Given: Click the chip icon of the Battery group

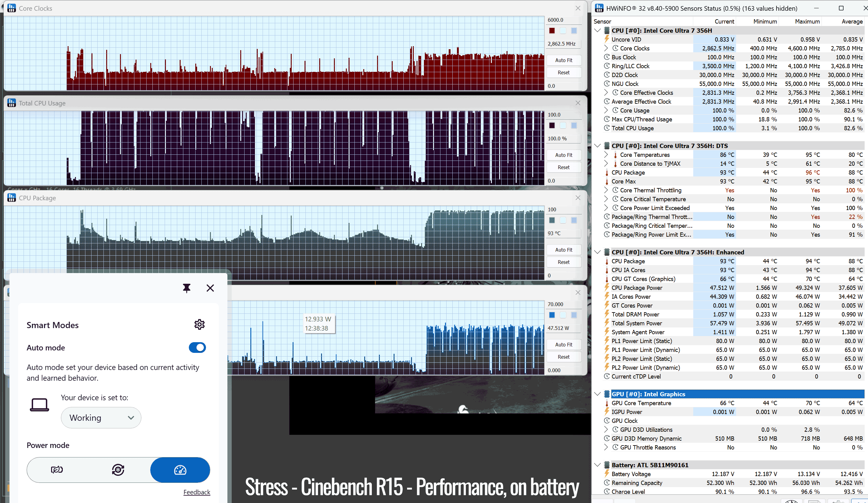Looking at the screenshot, I should coord(607,465).
